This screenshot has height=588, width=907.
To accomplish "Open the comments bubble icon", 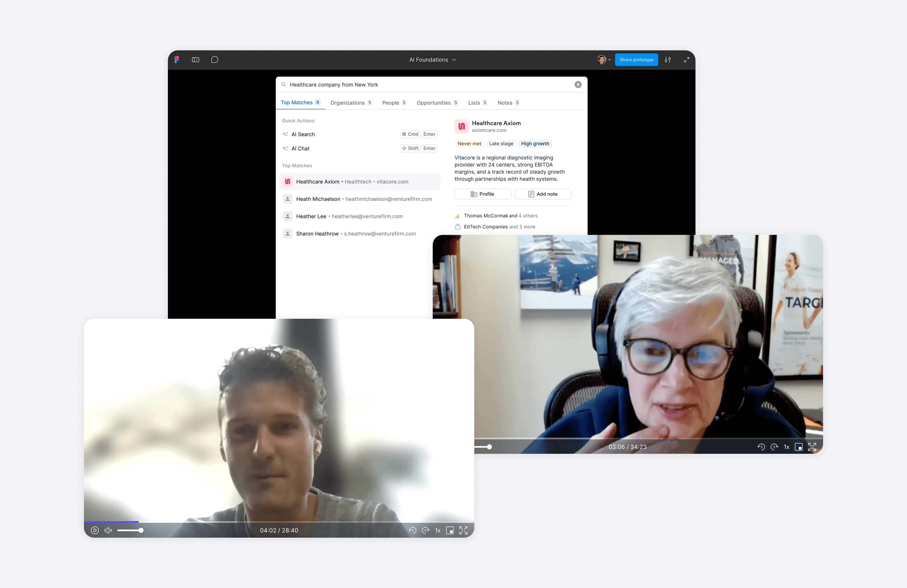I will (214, 60).
